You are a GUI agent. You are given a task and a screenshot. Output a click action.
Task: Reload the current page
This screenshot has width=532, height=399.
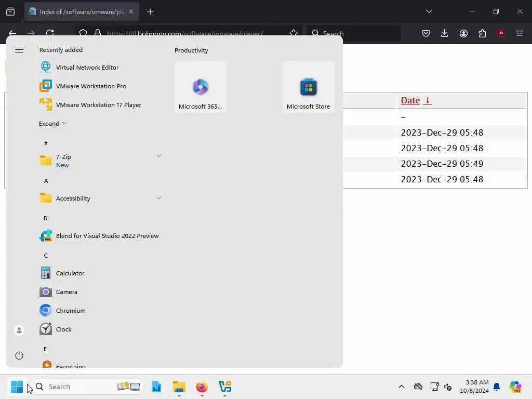coord(50,33)
